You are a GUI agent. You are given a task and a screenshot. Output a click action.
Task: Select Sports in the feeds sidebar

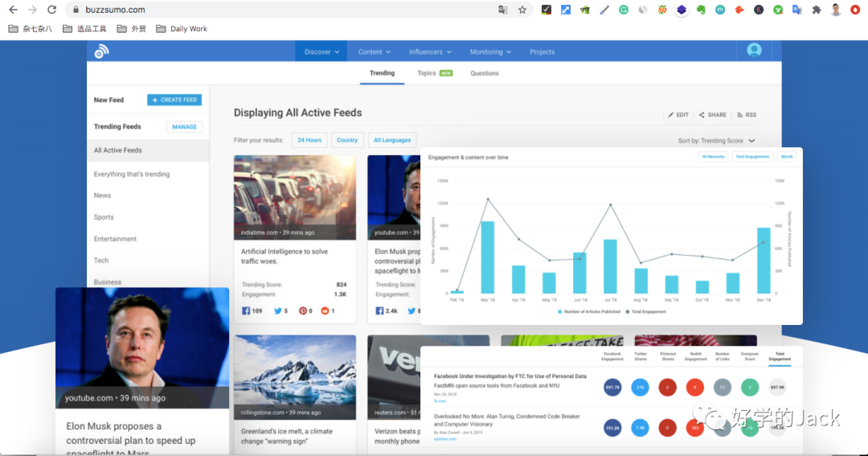coord(104,217)
